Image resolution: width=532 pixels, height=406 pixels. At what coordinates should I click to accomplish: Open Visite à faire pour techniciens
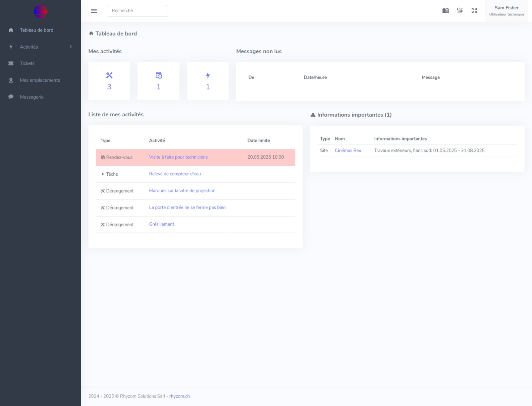(178, 157)
